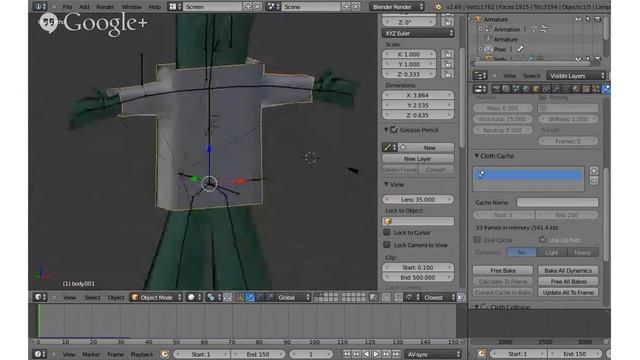Toggle selectability arrow of Armature in outliner
The image size is (640, 360).
point(588,19)
